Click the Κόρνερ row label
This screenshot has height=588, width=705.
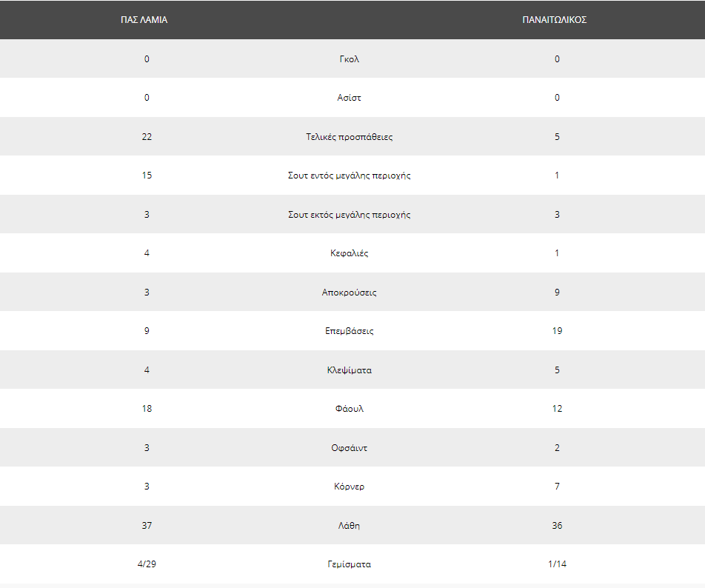click(350, 487)
